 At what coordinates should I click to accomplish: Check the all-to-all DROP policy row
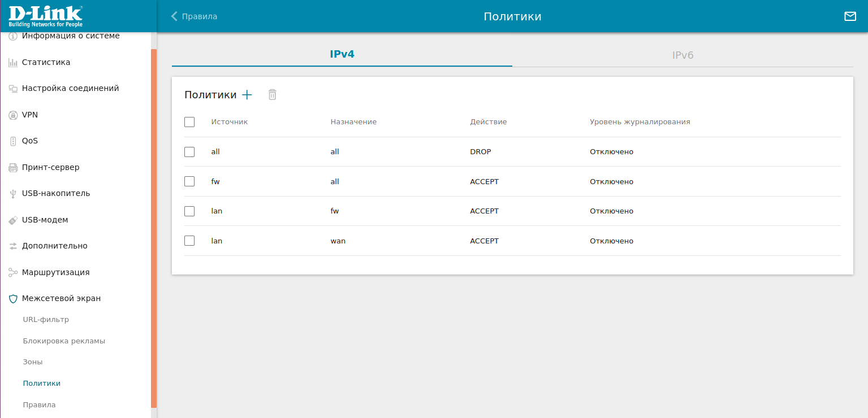point(189,152)
